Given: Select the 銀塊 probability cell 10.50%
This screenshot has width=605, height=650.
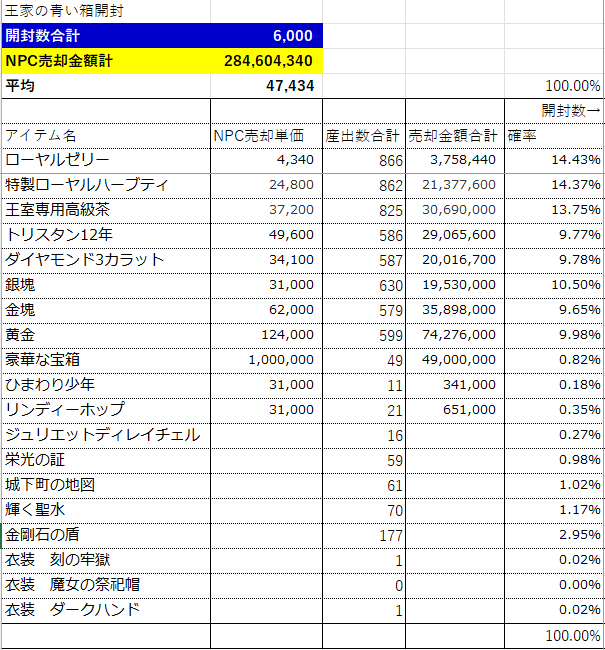Looking at the screenshot, I should tap(553, 285).
